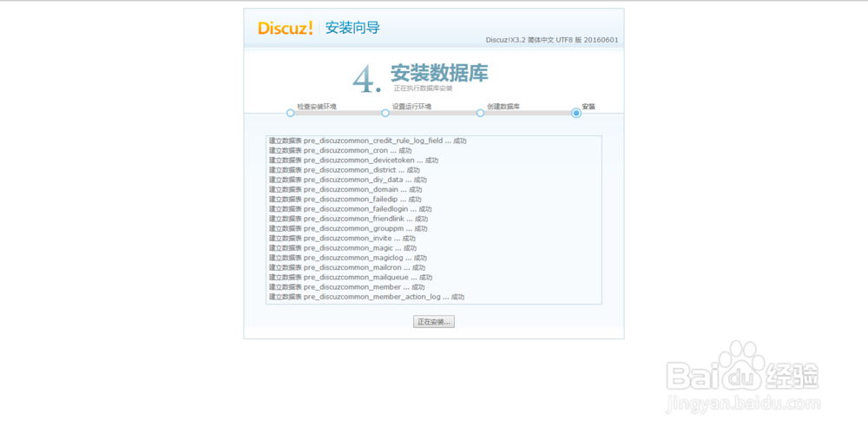
Task: Click the pre_discuzcommon_cron log line
Action: coord(340,151)
